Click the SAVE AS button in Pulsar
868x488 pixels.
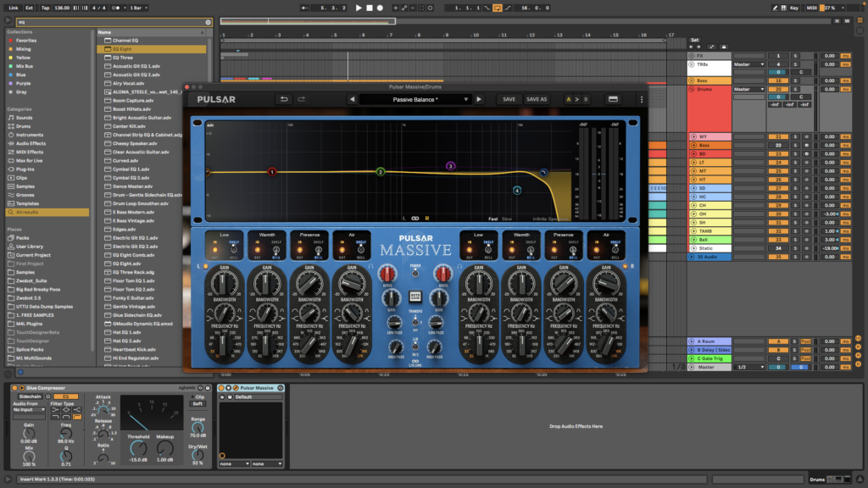(537, 100)
